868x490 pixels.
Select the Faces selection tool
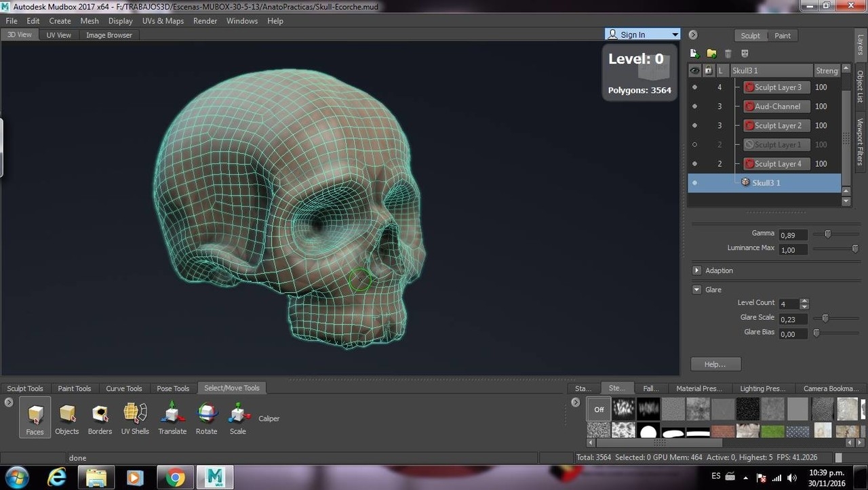35,417
